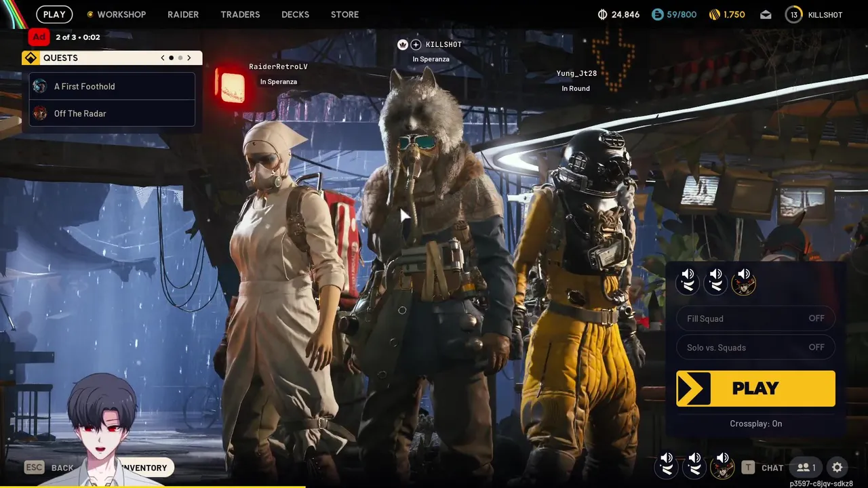Mute first squad voice icon in bottom bar

click(667, 466)
